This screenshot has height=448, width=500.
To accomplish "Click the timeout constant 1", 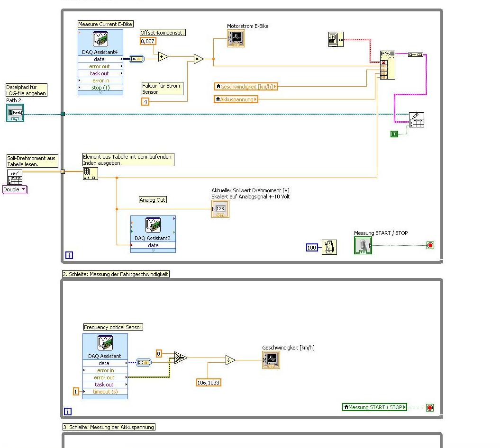I will point(76,392).
